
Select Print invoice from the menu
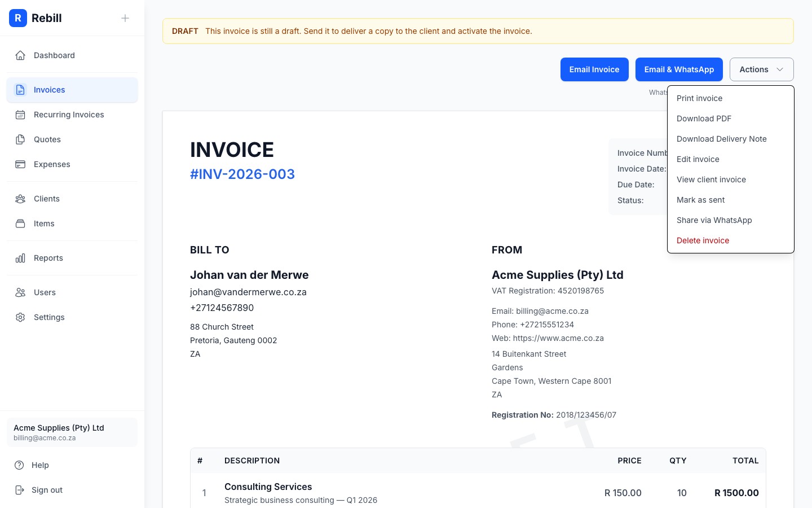(699, 98)
